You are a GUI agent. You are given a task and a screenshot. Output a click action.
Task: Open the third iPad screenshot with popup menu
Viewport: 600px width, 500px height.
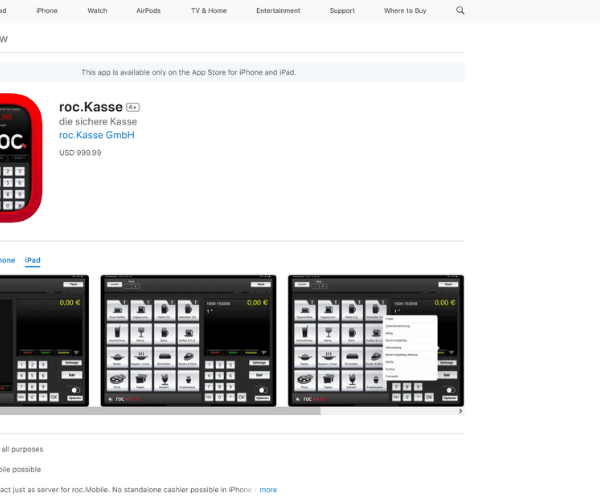point(376,340)
